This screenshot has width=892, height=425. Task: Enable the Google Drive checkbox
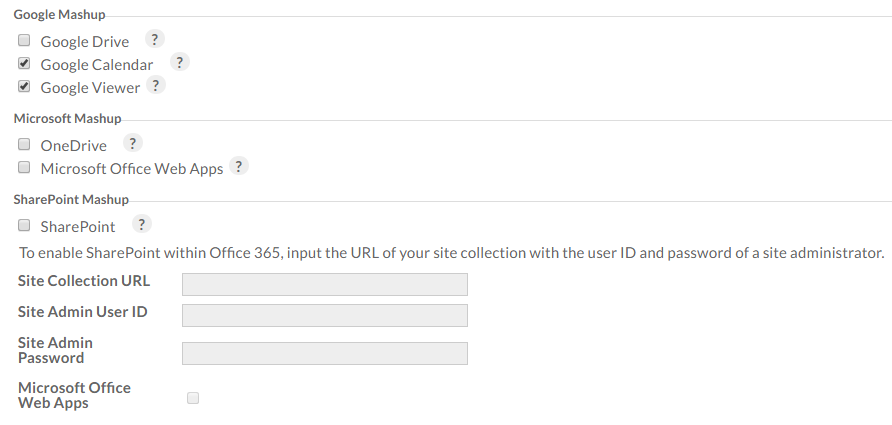pos(24,41)
